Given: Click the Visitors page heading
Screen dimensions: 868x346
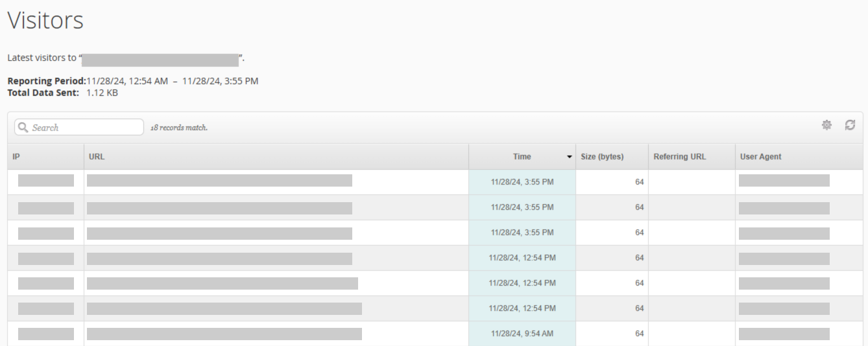Looking at the screenshot, I should pyautogui.click(x=45, y=20).
